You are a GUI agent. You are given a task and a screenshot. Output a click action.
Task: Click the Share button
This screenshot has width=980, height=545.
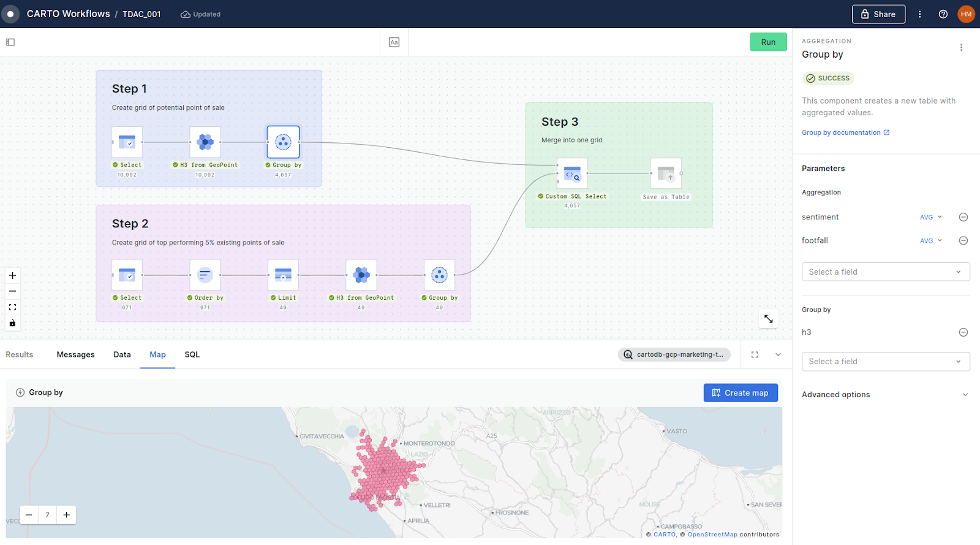[878, 14]
